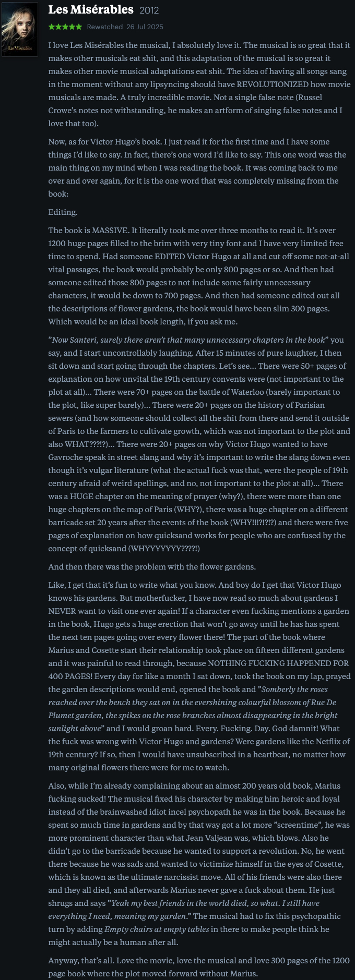Click the italic "Somberly the roses" quote

tap(294, 689)
